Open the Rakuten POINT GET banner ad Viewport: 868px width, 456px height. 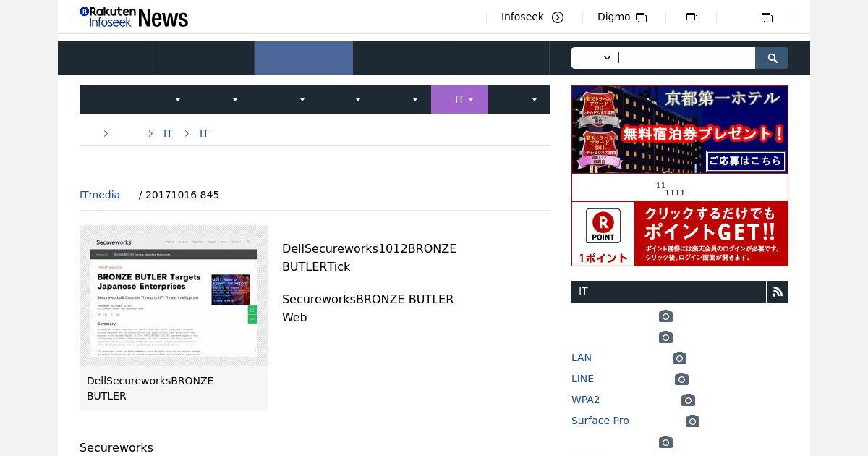tap(680, 234)
